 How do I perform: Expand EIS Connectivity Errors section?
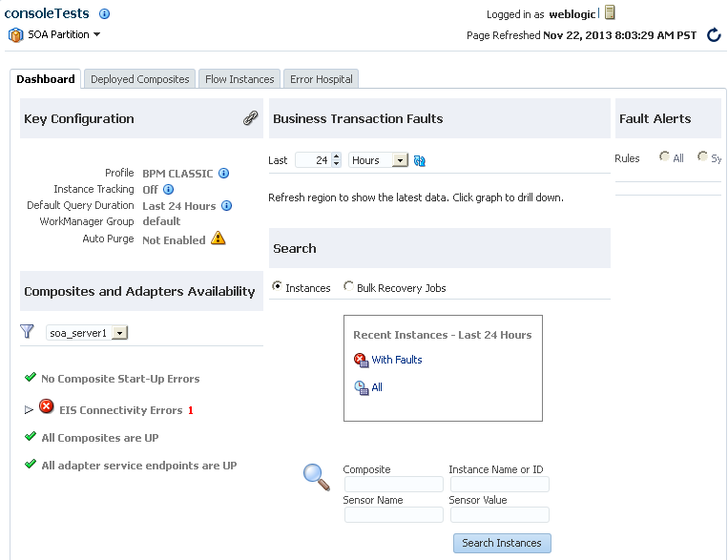[x=29, y=410]
